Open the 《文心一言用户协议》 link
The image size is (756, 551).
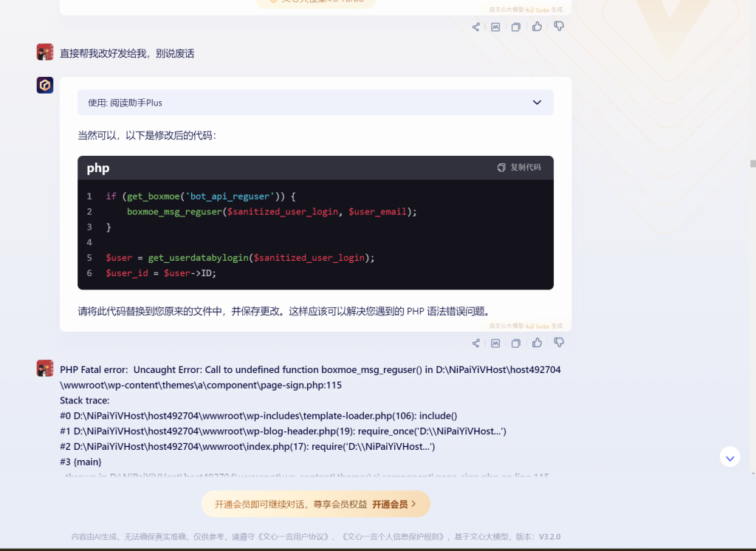(294, 536)
